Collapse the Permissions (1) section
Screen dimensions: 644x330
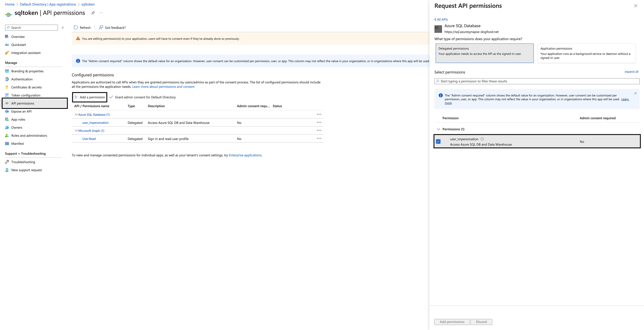438,129
